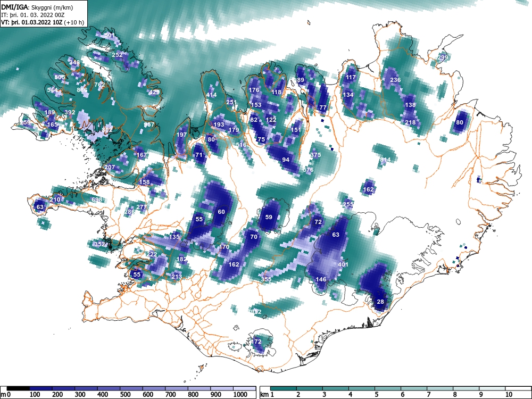Click the visibility value 189
532x399 pixels.
(49, 113)
